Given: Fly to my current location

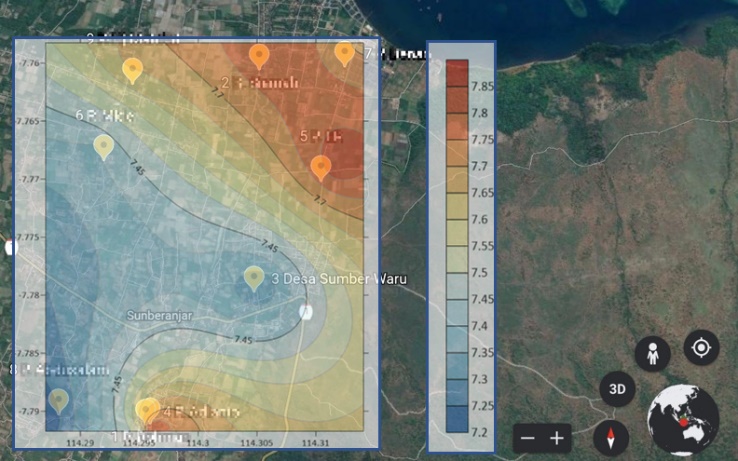Looking at the screenshot, I should (701, 348).
